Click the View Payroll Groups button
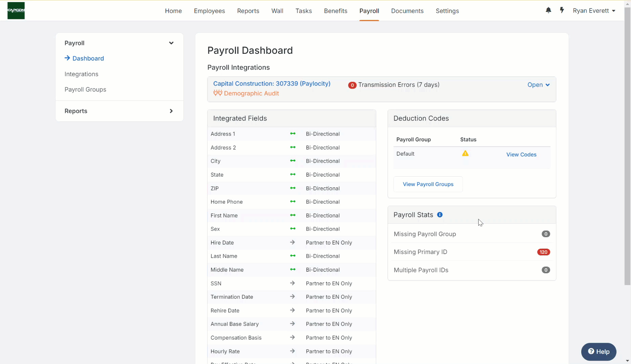631x364 pixels. pos(428,184)
